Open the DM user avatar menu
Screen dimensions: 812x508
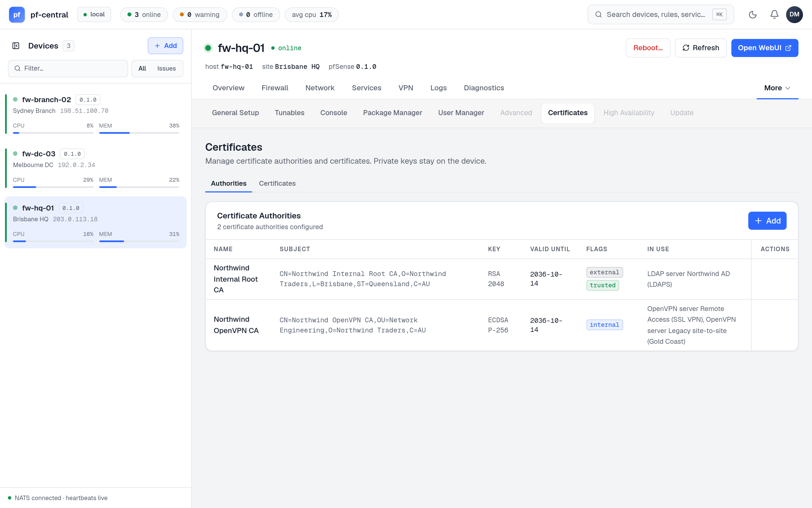(x=794, y=14)
